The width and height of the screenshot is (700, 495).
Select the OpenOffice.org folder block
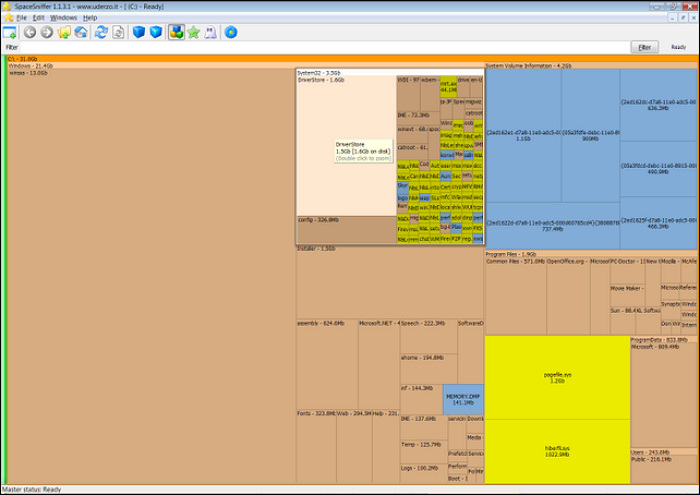click(x=568, y=296)
